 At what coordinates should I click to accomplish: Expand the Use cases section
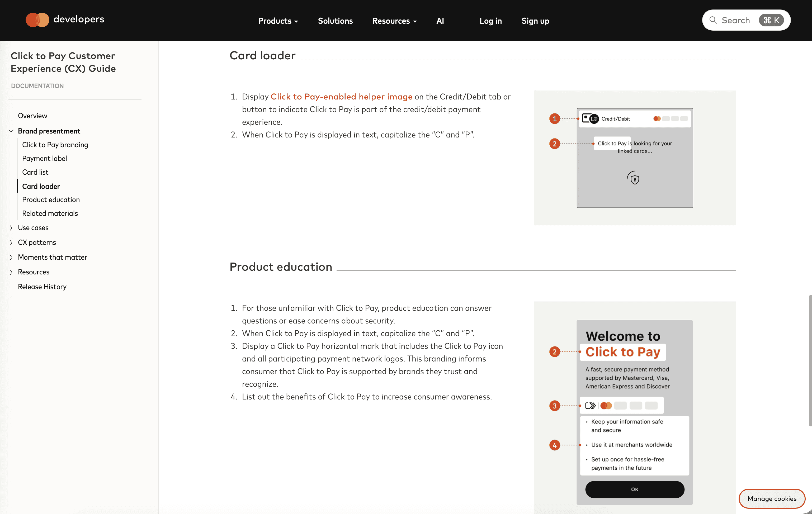pos(11,228)
